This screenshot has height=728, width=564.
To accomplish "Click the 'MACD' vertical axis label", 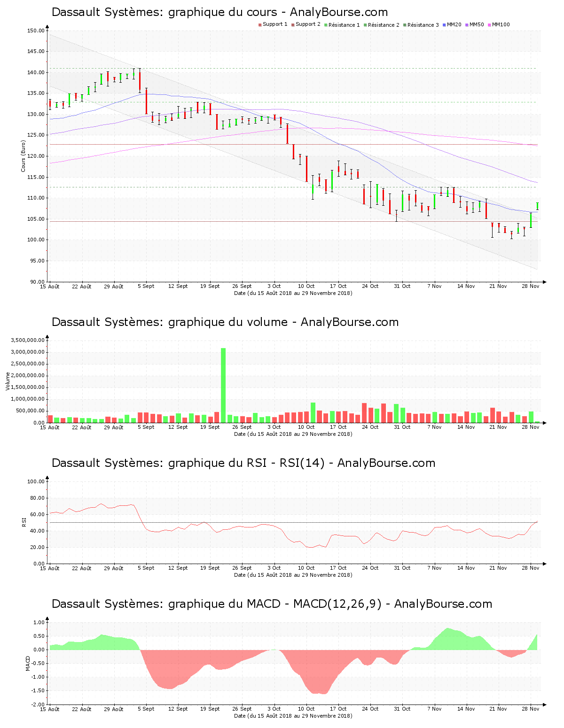I will [28, 663].
